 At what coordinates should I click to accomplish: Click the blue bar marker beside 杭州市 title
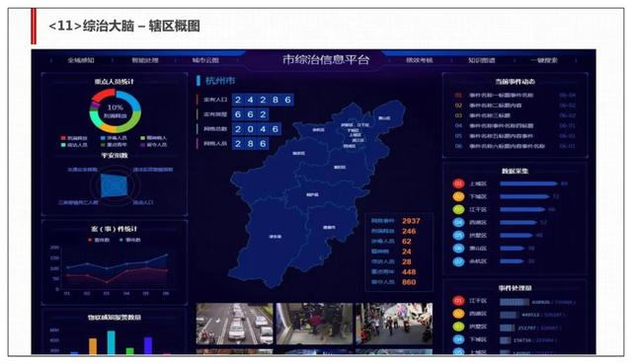point(198,81)
